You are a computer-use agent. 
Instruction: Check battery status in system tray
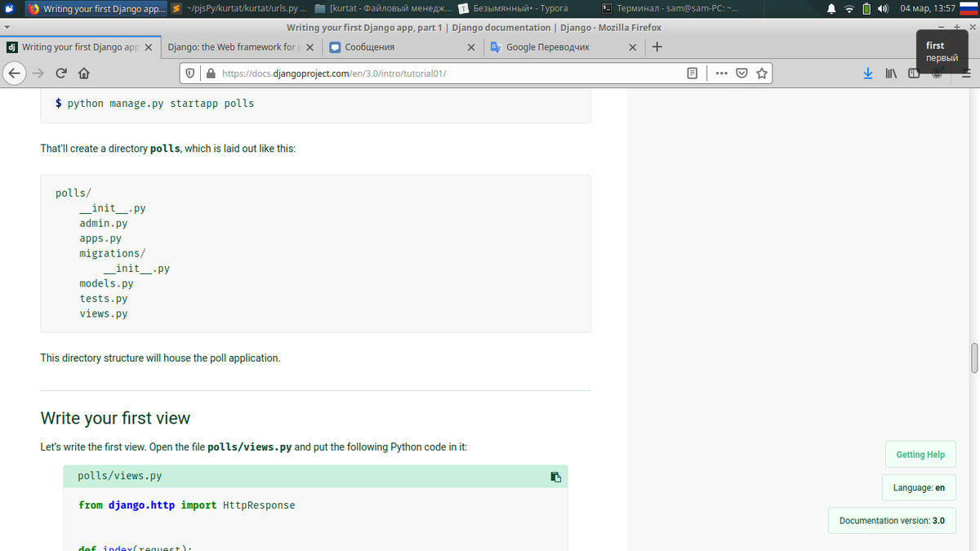tap(866, 8)
